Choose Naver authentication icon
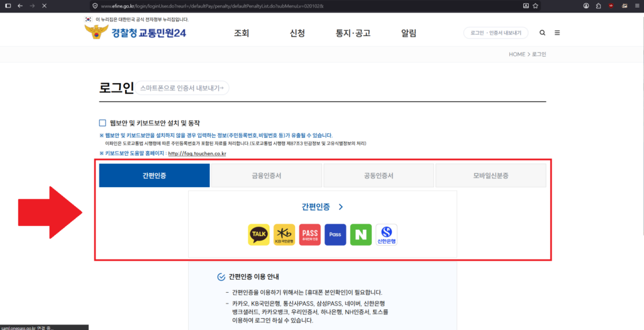The image size is (644, 330). (361, 234)
